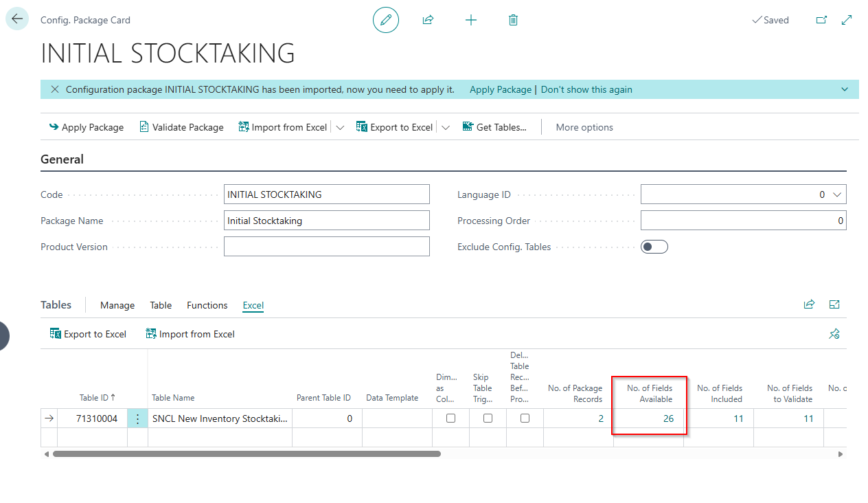Click scrollbar left arrow in Tables grid
Viewport: 868px width, 503px height.
tap(47, 454)
